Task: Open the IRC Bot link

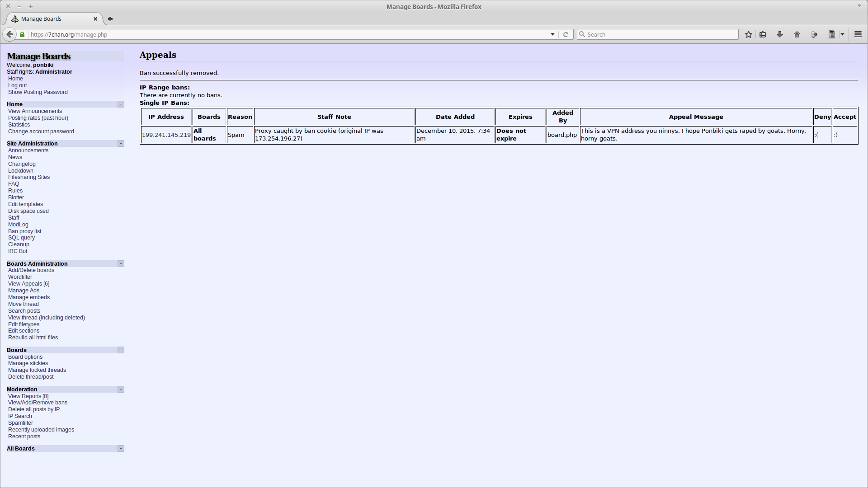Action: (x=18, y=251)
